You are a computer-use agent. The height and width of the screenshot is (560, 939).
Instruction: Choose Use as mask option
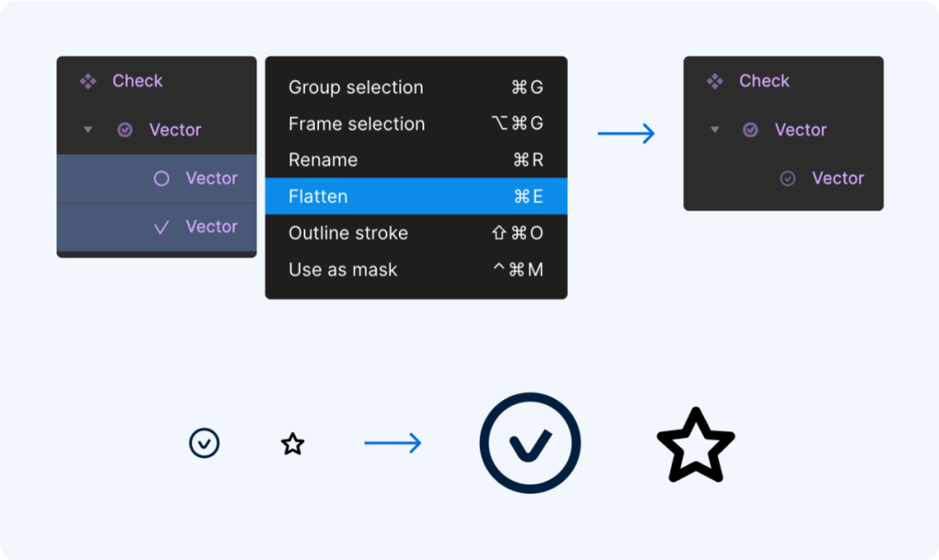coord(416,270)
